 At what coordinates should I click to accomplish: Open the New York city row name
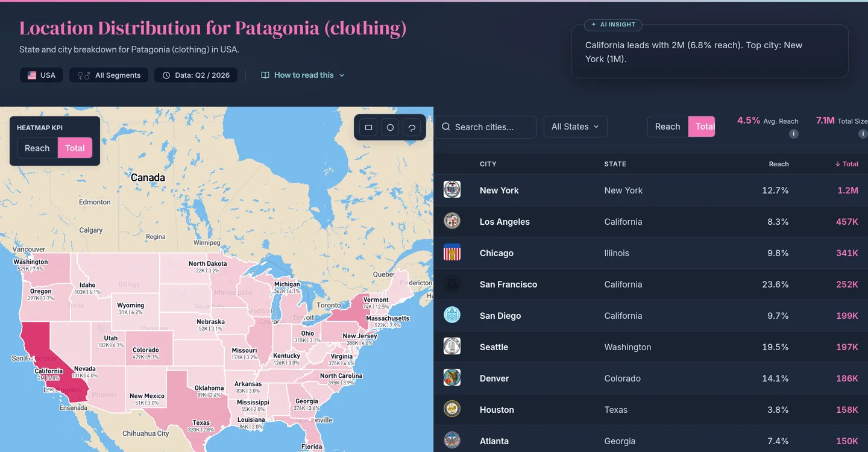click(499, 190)
